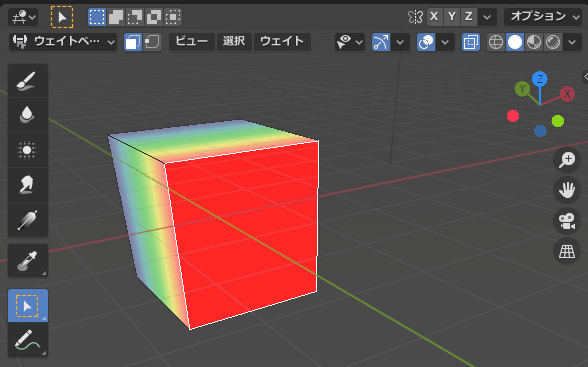Viewport: 588px width, 367px height.
Task: Open the ウェイトペ… mode dropdown
Action: pos(63,42)
